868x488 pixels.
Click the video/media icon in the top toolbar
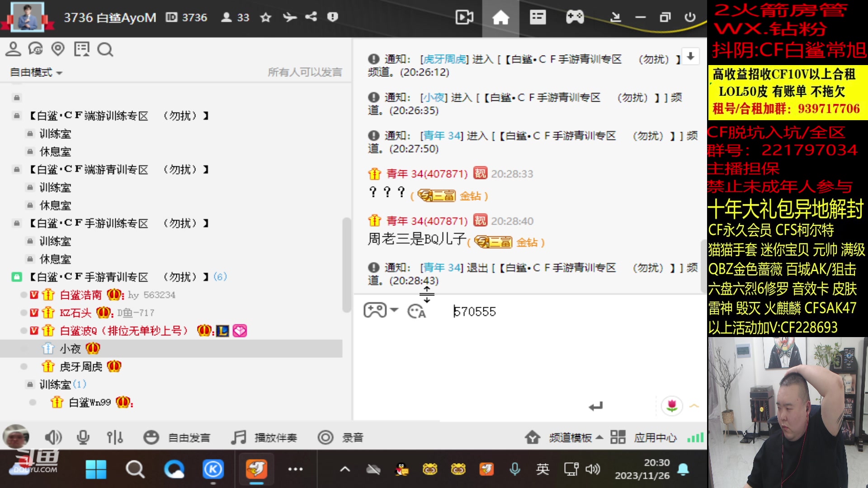464,17
